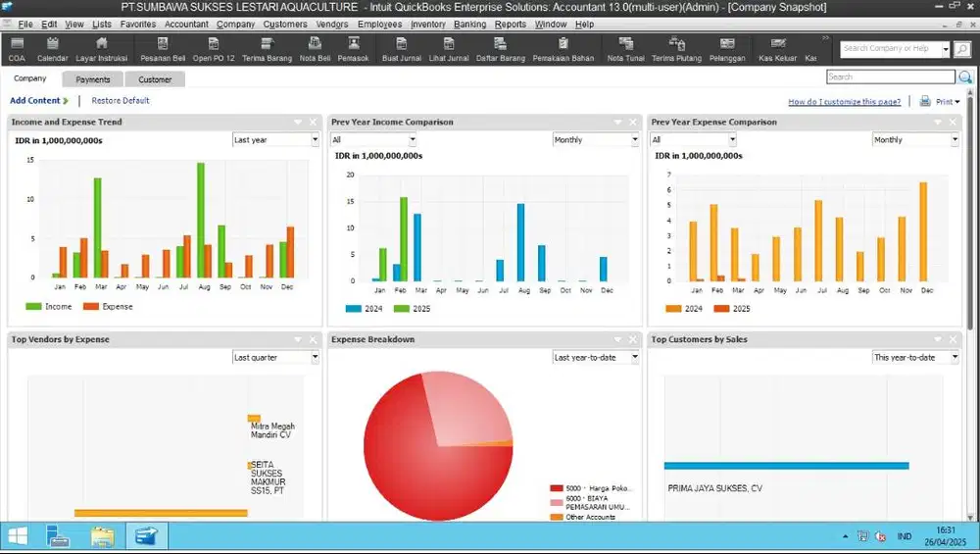Click the Restore Default link
This screenshot has height=554, width=980.
(121, 101)
